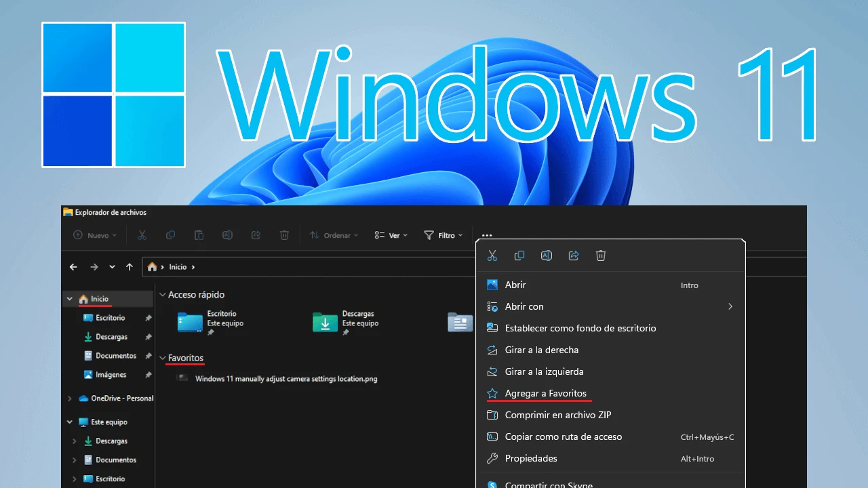
Task: Click the Inicio breadcrumb in address bar
Action: point(178,267)
